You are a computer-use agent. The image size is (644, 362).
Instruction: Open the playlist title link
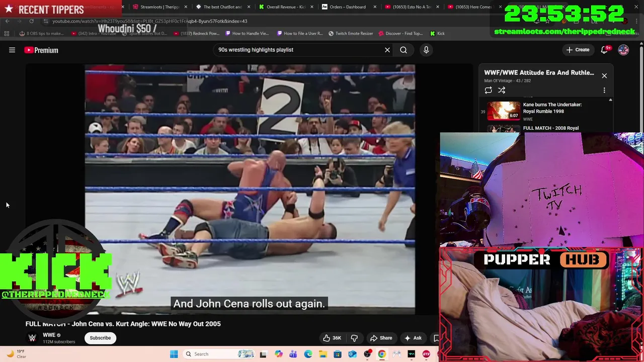(539, 72)
